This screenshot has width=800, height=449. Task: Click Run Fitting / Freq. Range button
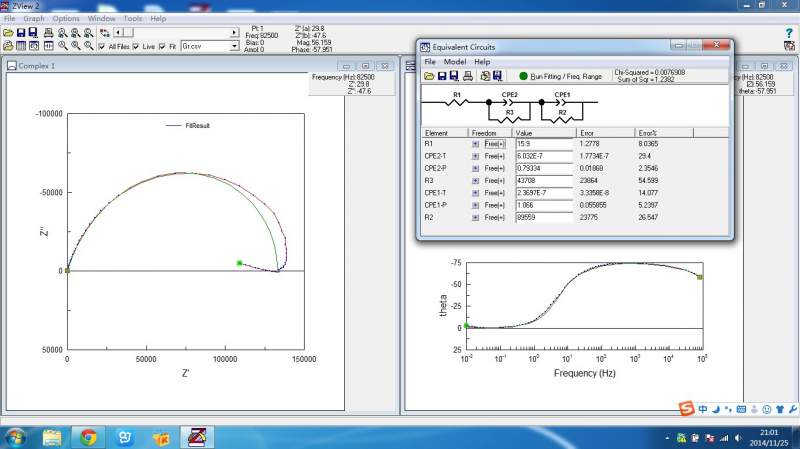click(x=565, y=76)
